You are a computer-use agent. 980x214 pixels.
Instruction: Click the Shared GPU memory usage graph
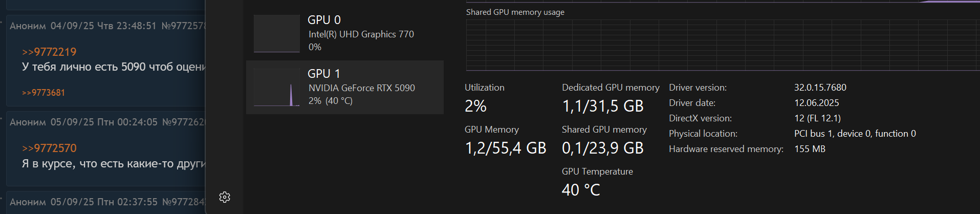click(x=722, y=45)
